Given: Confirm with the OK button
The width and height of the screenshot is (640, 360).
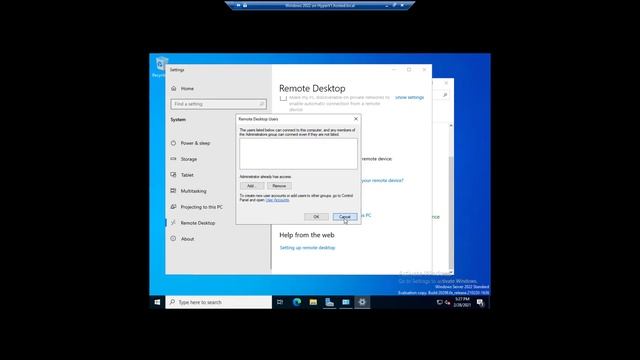Looking at the screenshot, I should click(316, 217).
